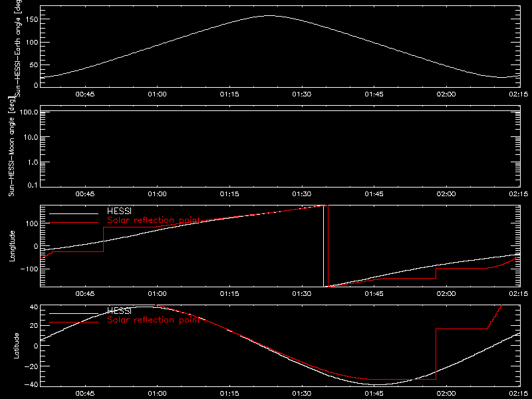Viewport: 532px width, 399px height.
Task: Select the 40 tick on Latitude axis
Action: point(34,307)
